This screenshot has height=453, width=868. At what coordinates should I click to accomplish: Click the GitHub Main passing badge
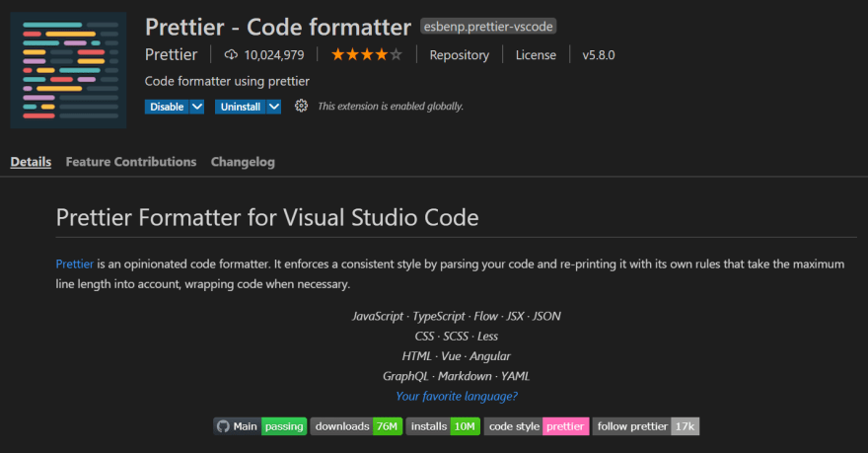point(260,426)
